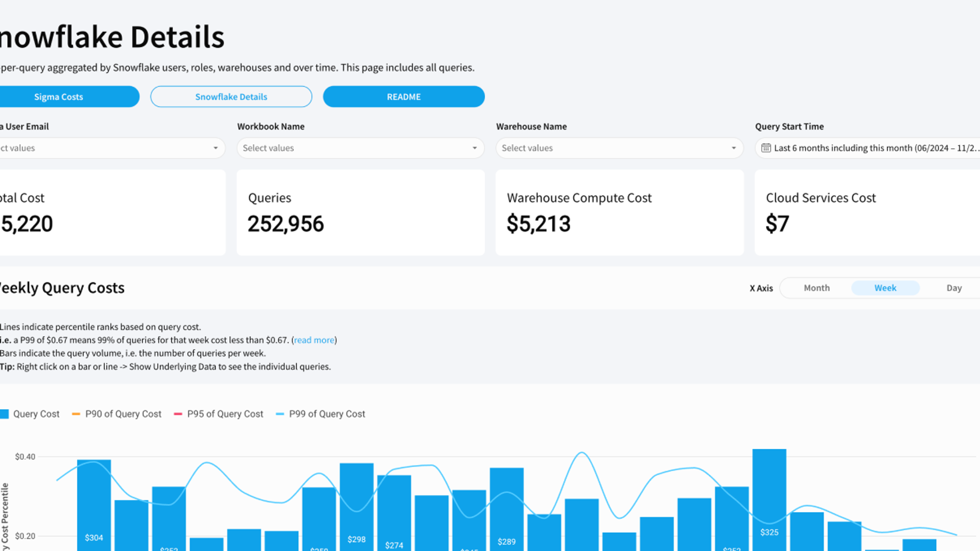Select the Queries 252,956 KPI card
Image resolution: width=980 pixels, height=551 pixels.
click(361, 212)
